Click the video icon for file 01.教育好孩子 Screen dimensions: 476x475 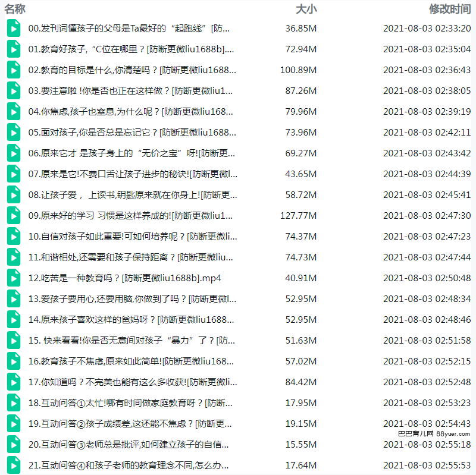coord(14,49)
